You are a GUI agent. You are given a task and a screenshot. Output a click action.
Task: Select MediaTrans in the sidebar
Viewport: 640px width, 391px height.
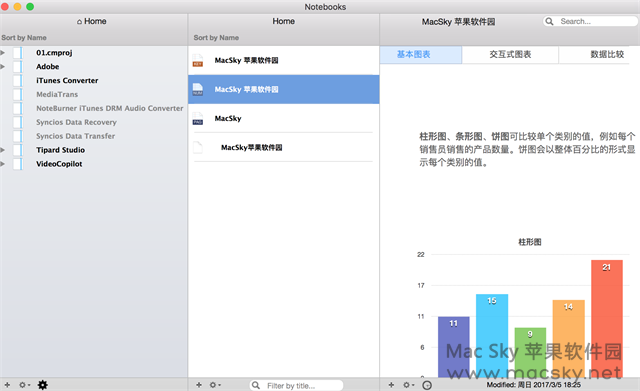pos(57,94)
